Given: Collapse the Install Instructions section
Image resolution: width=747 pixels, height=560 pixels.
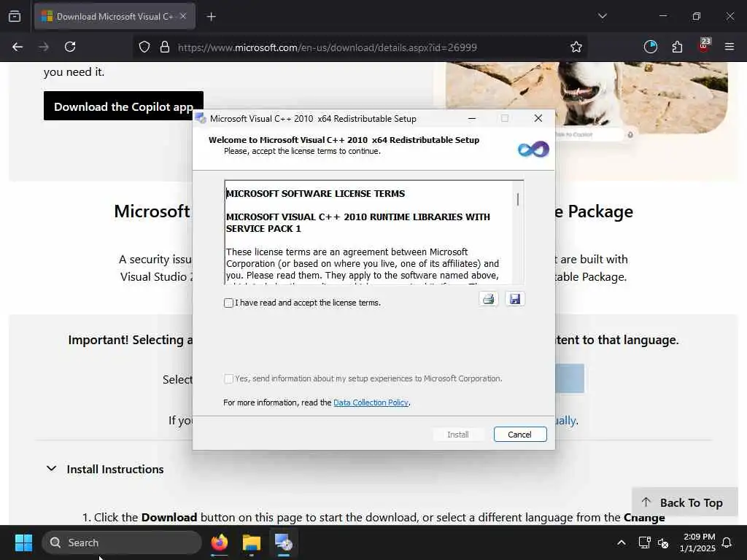Looking at the screenshot, I should coord(104,469).
